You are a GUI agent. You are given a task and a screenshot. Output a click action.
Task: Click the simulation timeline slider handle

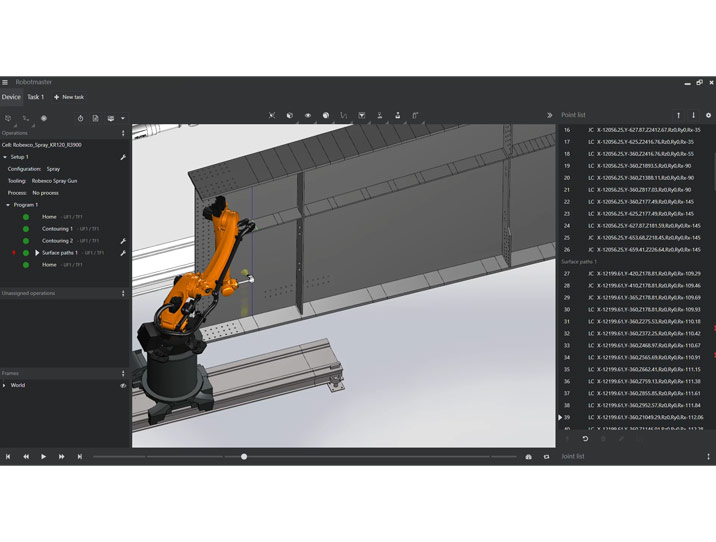point(244,457)
